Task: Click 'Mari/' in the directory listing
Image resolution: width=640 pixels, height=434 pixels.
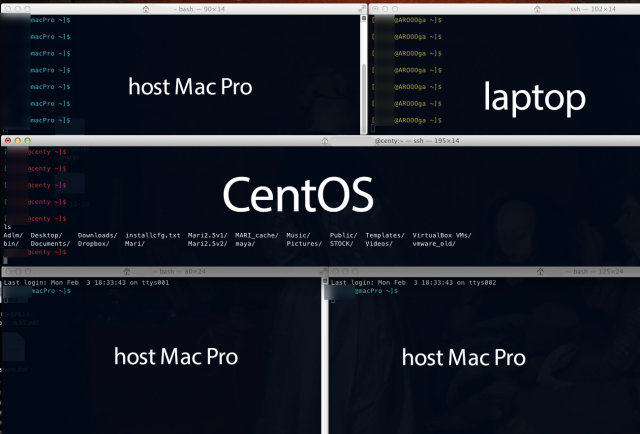Action: tap(135, 244)
